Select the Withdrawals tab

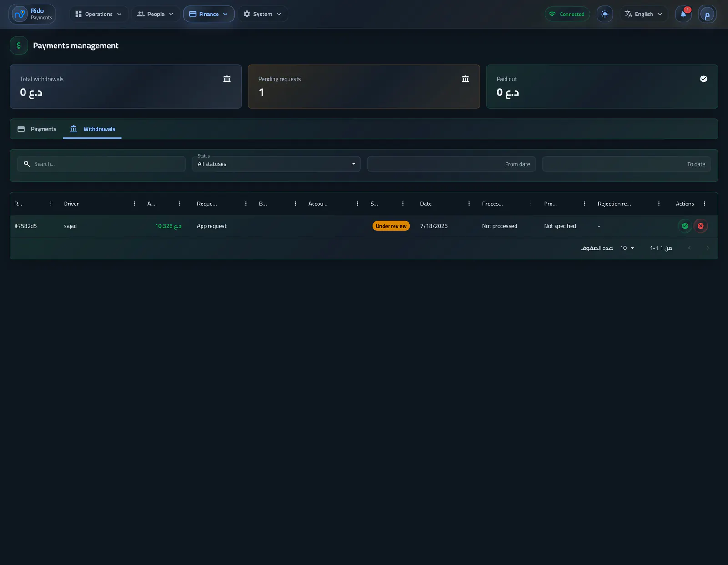(92, 129)
